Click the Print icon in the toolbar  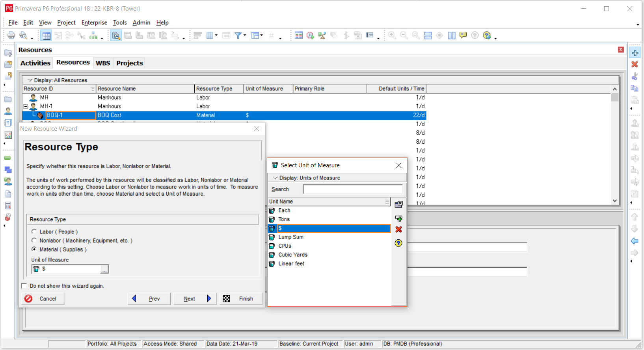pos(11,35)
